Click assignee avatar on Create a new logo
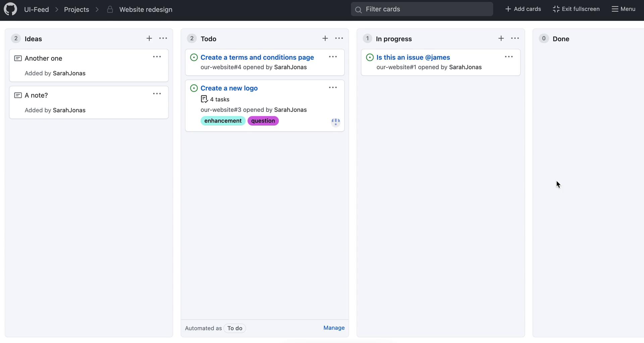The image size is (644, 343). [x=336, y=122]
